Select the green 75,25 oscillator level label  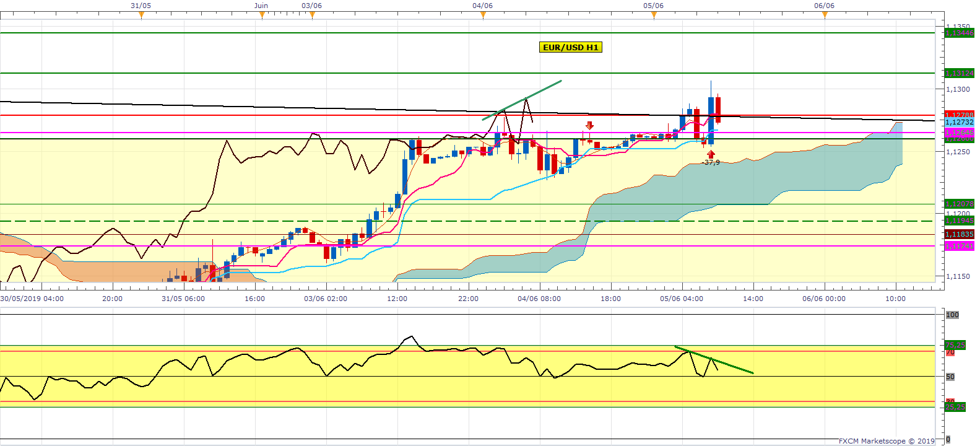click(955, 345)
